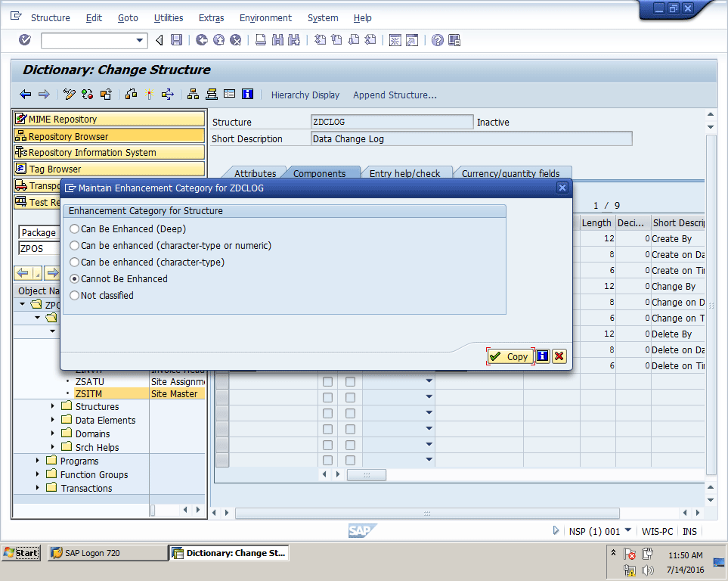Click the green Enter checkmark icon
728x581 pixels.
click(25, 40)
